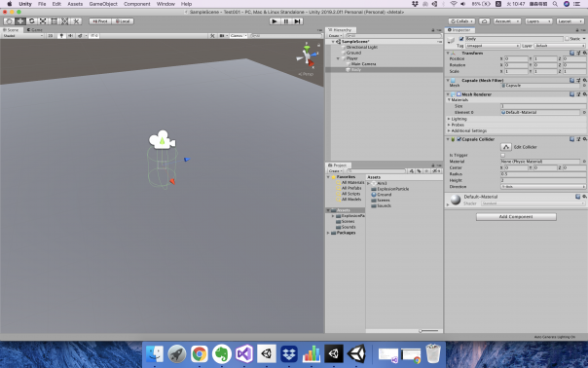Click search by label icon in Project
The width and height of the screenshot is (588, 368).
(419, 171)
